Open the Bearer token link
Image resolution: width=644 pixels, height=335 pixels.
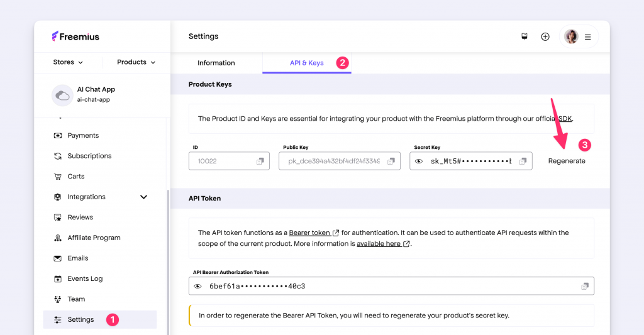click(x=314, y=233)
